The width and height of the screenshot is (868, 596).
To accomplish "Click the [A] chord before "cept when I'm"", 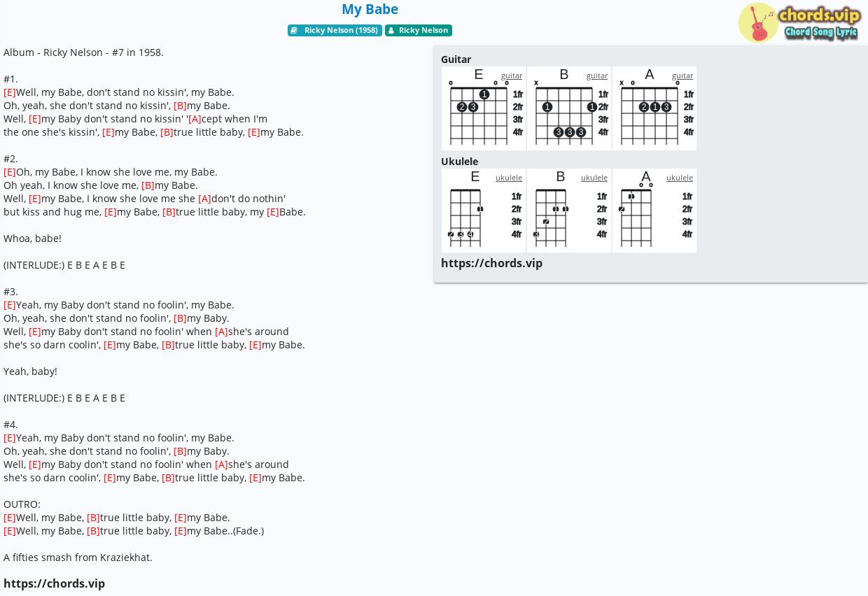I will click(x=195, y=119).
